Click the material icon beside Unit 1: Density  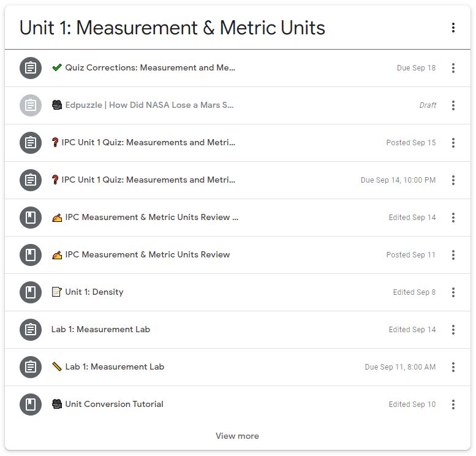click(31, 292)
